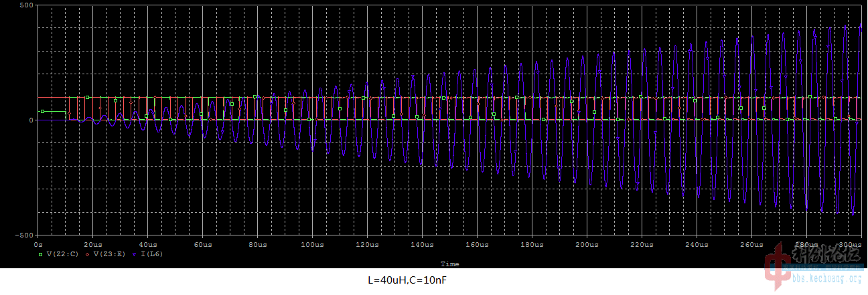Click the 240us tick label on the time axis
The width and height of the screenshot is (868, 295).
(697, 244)
